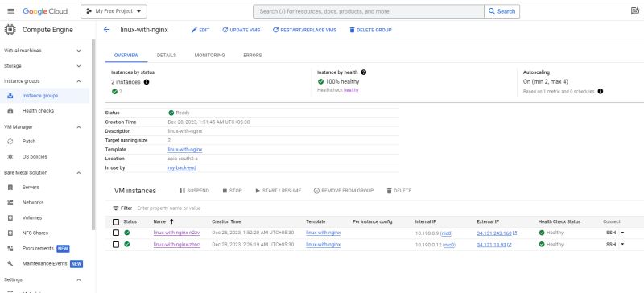The image size is (644, 293).
Task: Click help icon beside Instance by health
Action: click(x=364, y=72)
